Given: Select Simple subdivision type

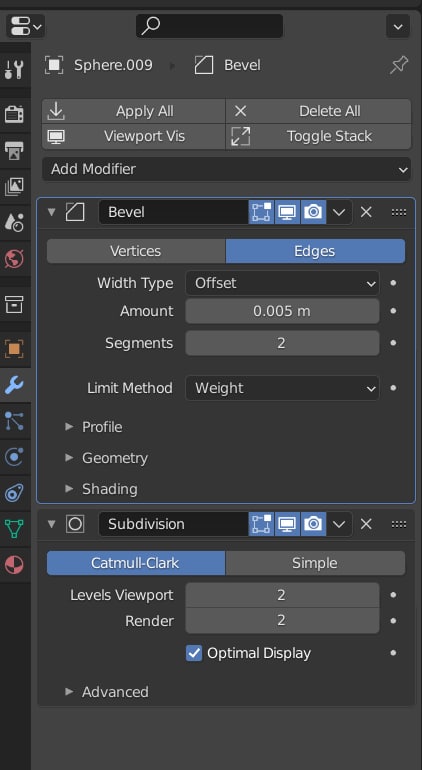Looking at the screenshot, I should pyautogui.click(x=315, y=563).
